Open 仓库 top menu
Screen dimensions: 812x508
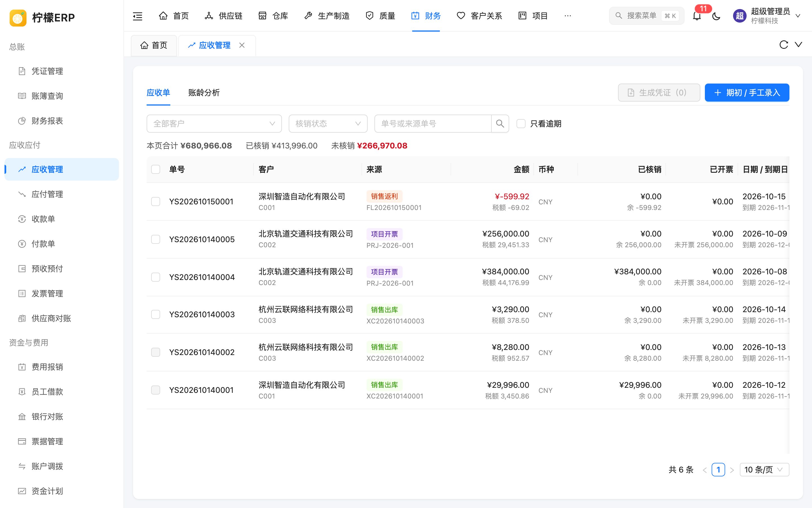273,16
